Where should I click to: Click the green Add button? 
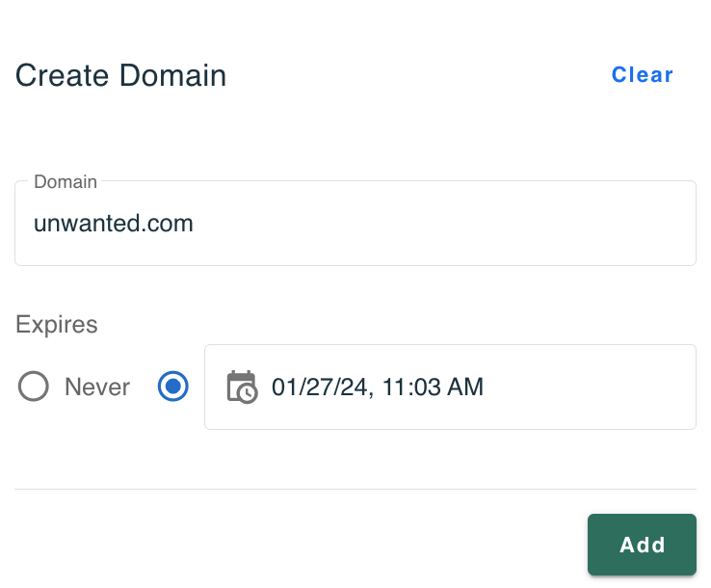pos(642,545)
